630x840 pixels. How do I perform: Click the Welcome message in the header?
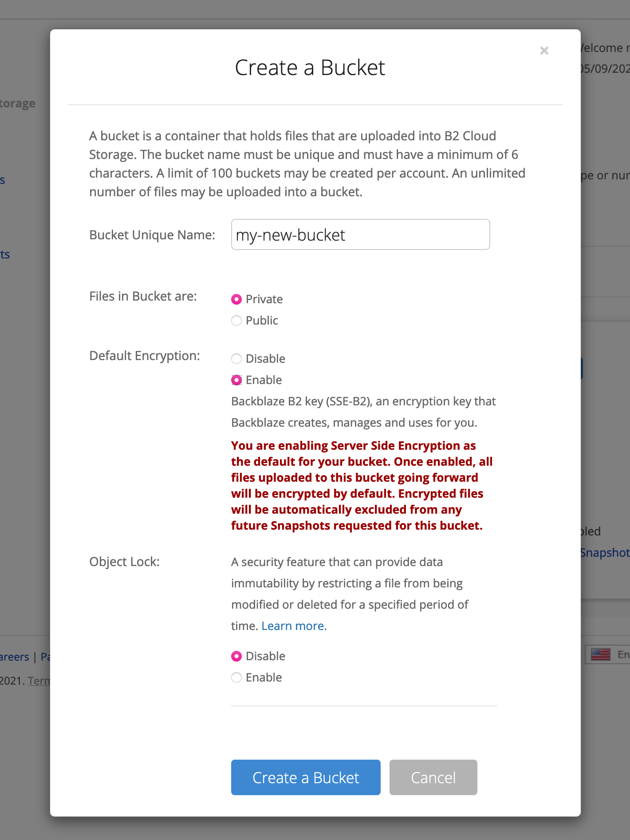click(x=603, y=48)
